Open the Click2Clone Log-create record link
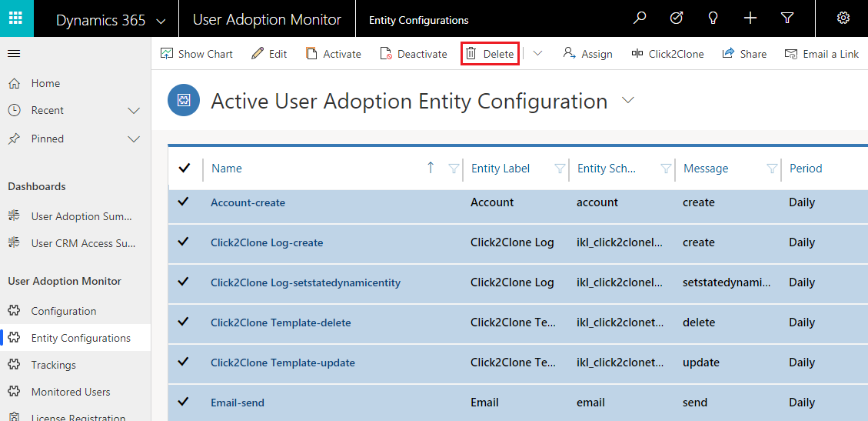This screenshot has width=868, height=421. [x=267, y=242]
